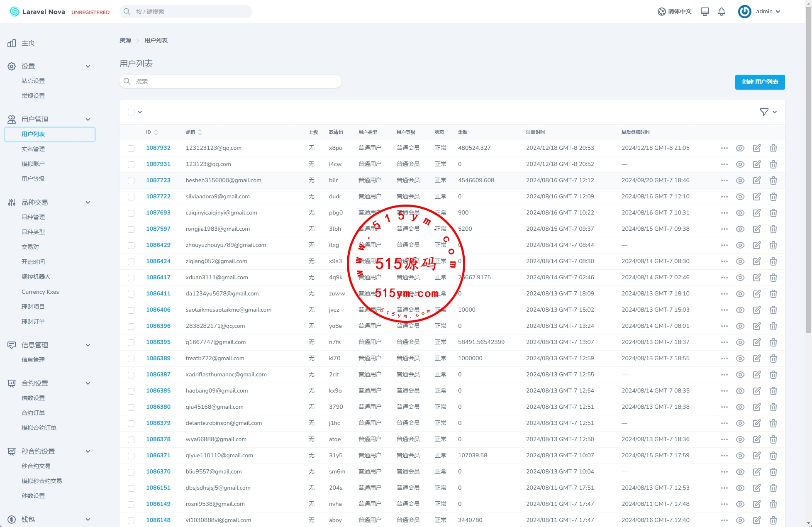Open 实名管理 in the sidebar
Screen dimensions: 812x527
coord(33,149)
